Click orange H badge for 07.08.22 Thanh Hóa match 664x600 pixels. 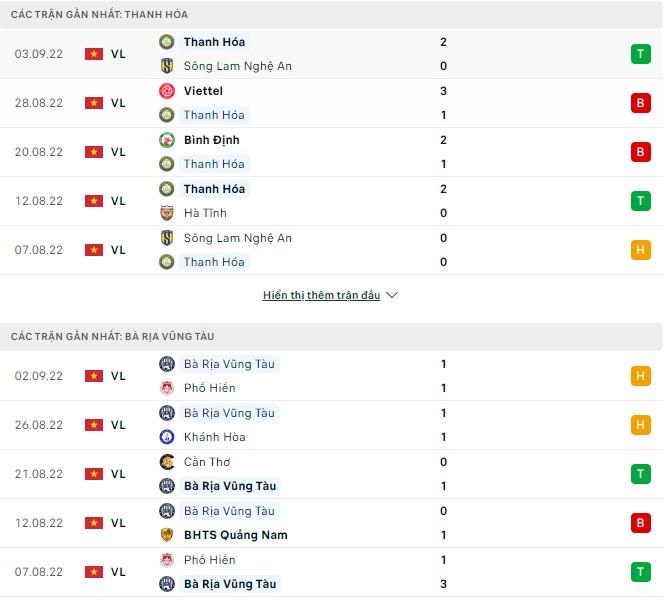coord(640,250)
